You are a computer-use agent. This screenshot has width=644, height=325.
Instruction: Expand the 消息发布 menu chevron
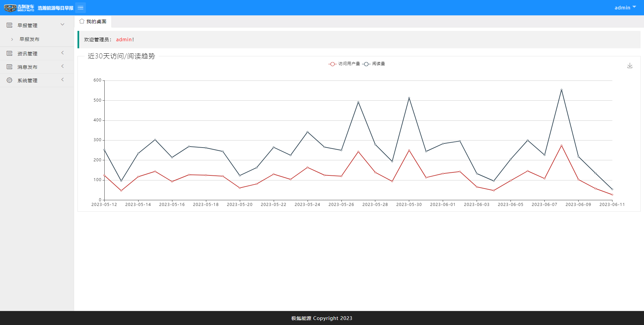[x=62, y=66]
